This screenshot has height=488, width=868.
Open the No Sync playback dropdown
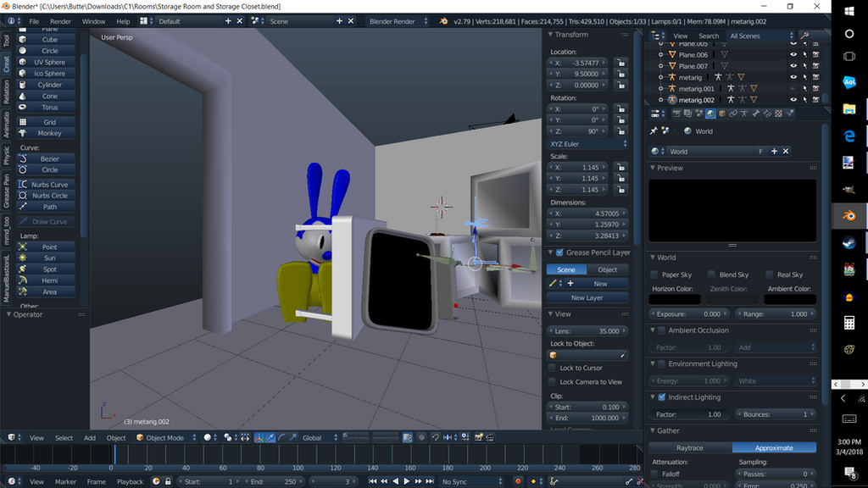click(471, 482)
